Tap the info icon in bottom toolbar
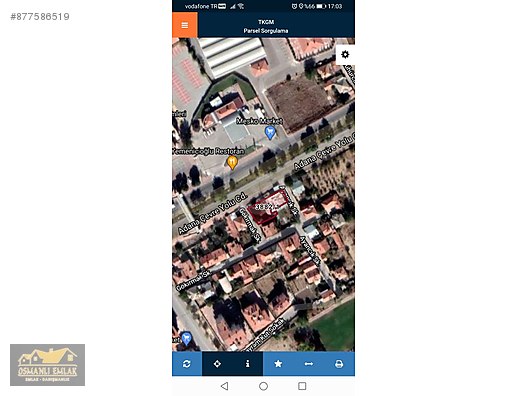 (x=248, y=364)
